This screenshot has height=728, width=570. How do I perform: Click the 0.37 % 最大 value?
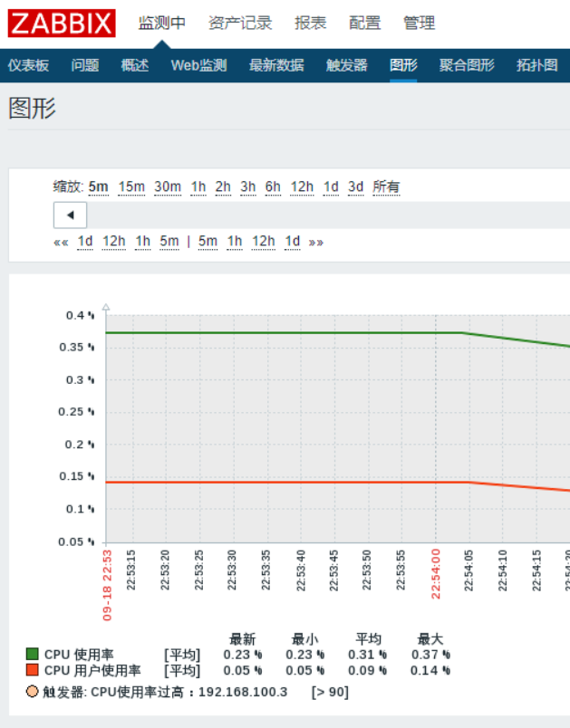click(430, 655)
